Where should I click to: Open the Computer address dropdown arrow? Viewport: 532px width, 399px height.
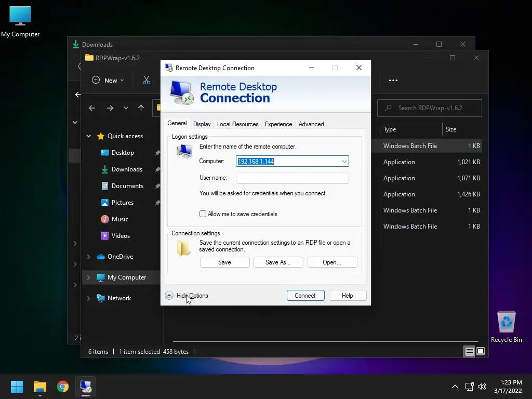click(x=344, y=162)
